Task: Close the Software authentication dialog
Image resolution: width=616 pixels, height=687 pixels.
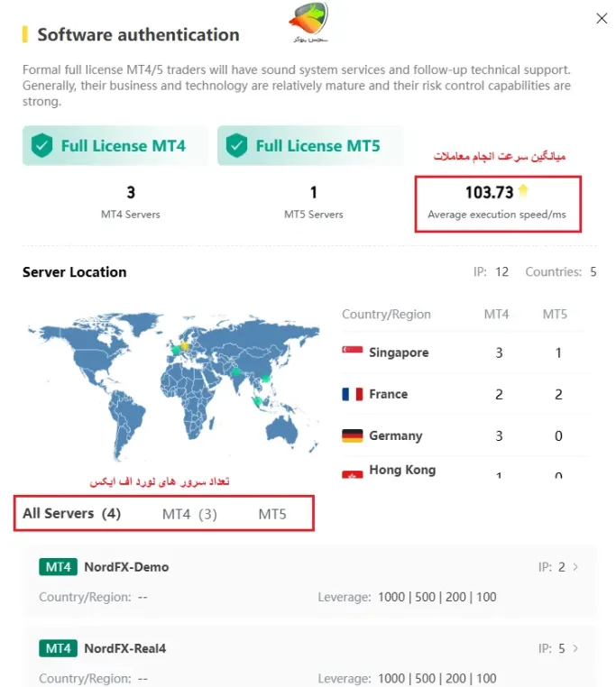Action: 602,18
